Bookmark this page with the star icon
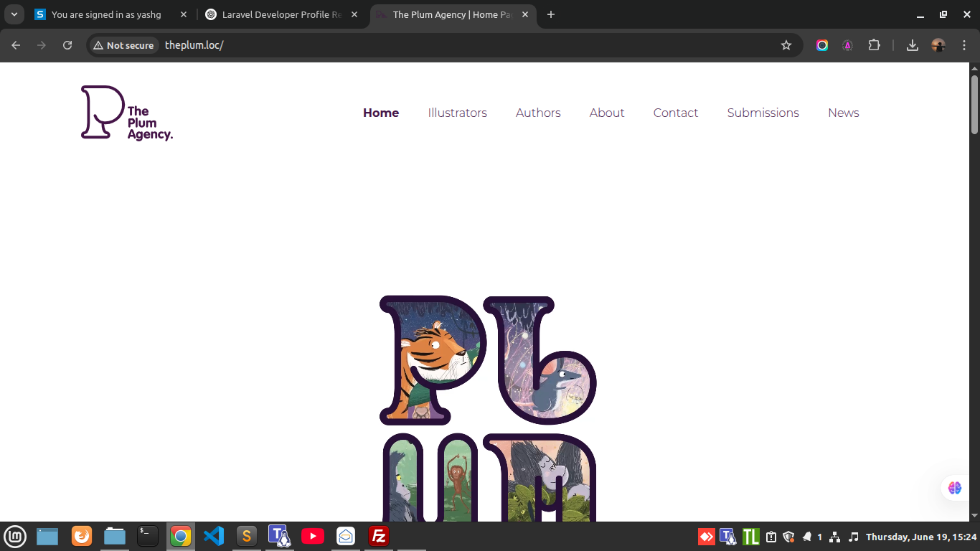The height and width of the screenshot is (551, 980). (x=786, y=45)
